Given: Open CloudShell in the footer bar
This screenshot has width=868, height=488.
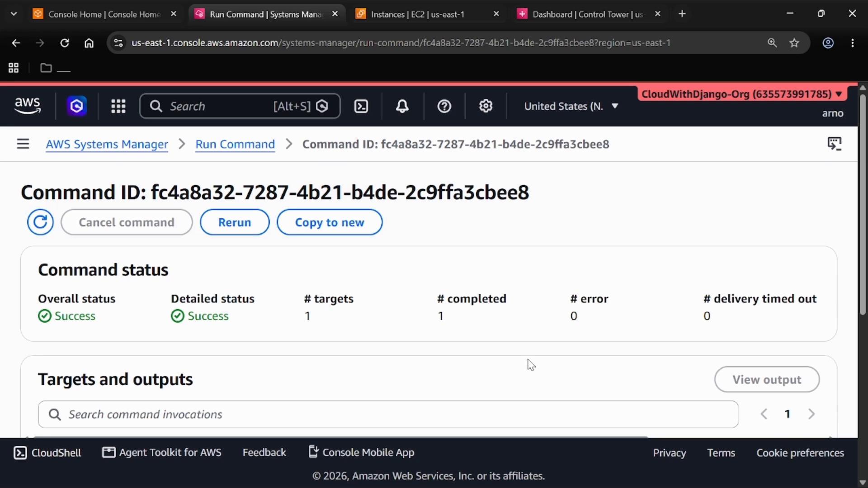Looking at the screenshot, I should click(x=47, y=453).
